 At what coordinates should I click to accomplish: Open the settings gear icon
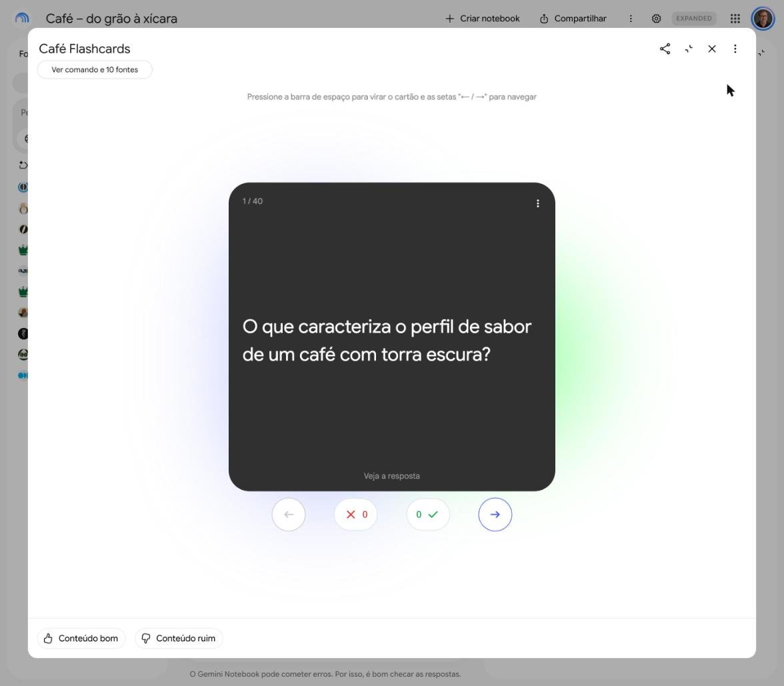(x=656, y=19)
